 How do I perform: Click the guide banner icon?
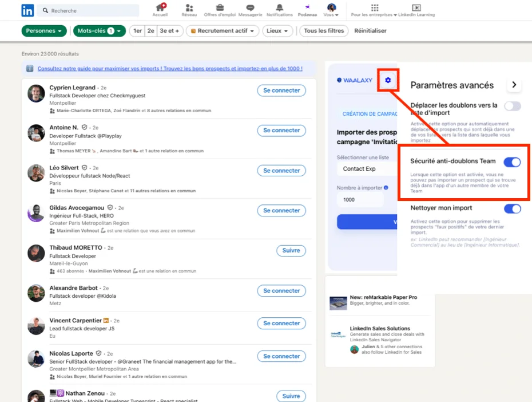point(30,69)
